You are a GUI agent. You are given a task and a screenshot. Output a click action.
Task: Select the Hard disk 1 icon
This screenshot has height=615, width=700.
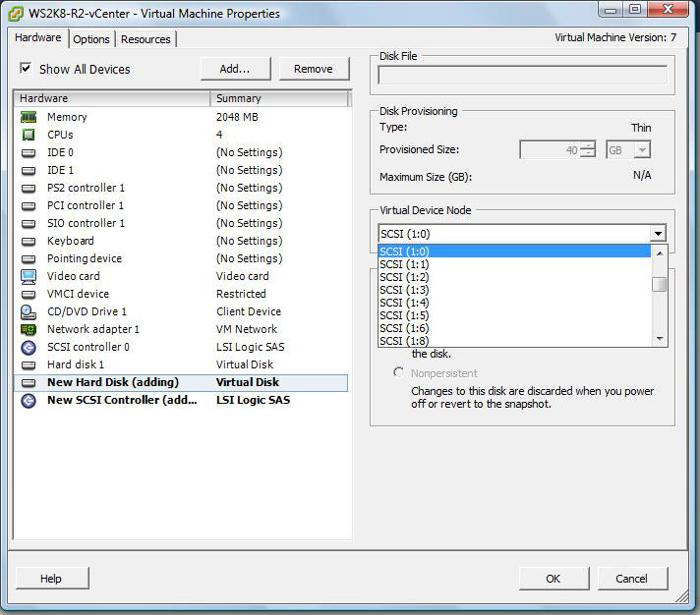pyautogui.click(x=29, y=365)
